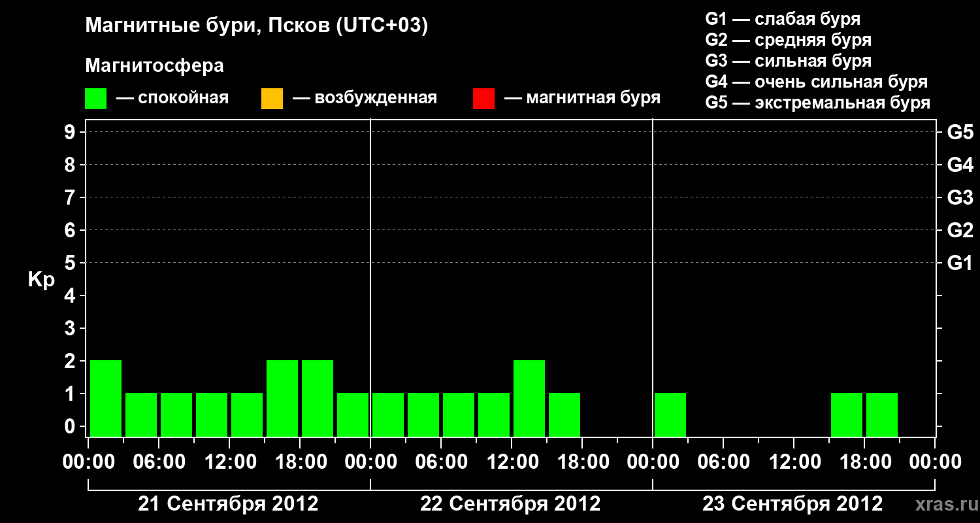
Task: Click the 'Kp' axis label
Action: pyautogui.click(x=41, y=279)
